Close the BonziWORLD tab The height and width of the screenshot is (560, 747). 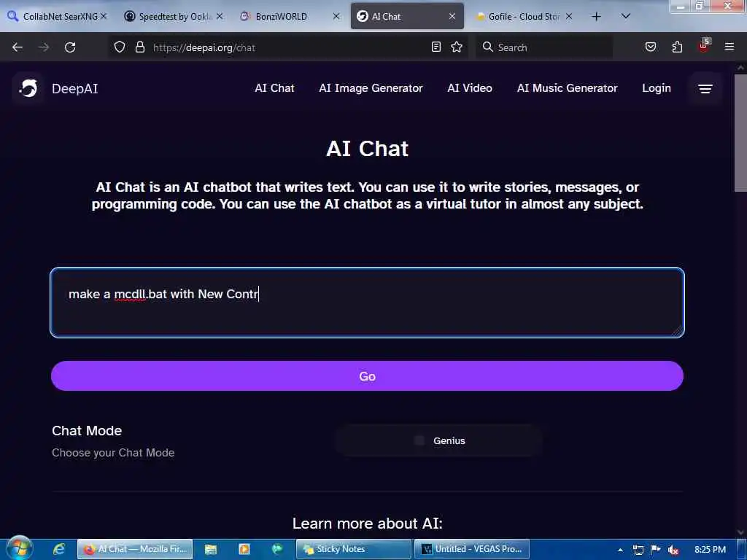pos(336,16)
